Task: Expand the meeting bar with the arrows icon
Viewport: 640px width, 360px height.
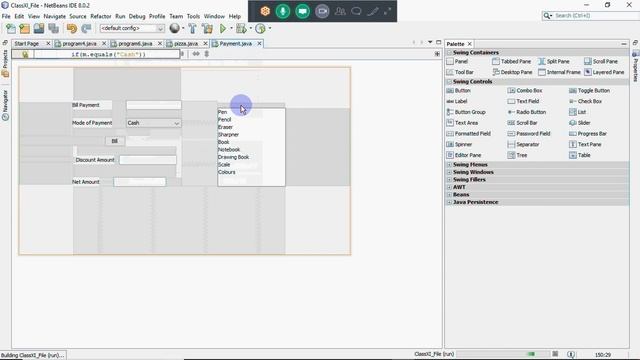Action: click(x=387, y=11)
